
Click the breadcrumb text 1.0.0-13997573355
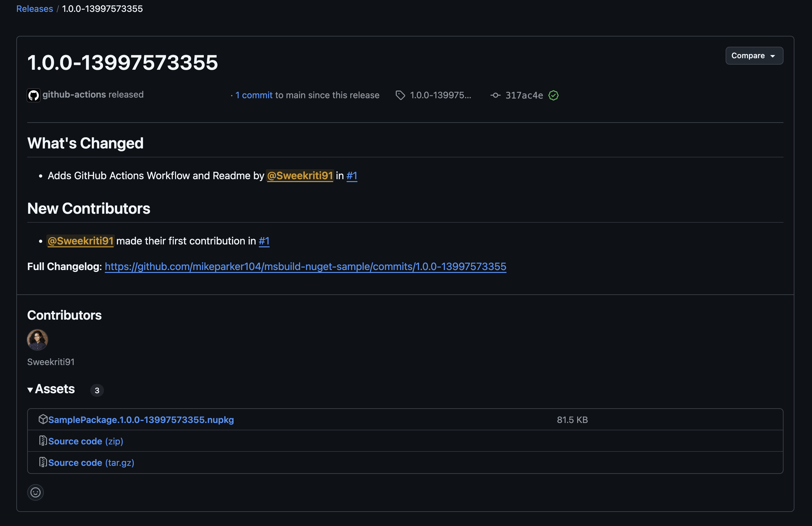tap(102, 9)
